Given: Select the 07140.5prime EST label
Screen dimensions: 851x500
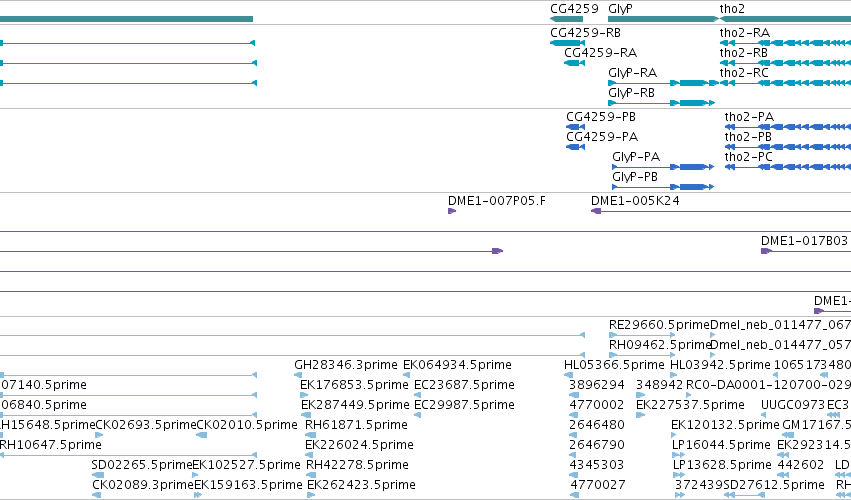Looking at the screenshot, I should tap(43, 385).
